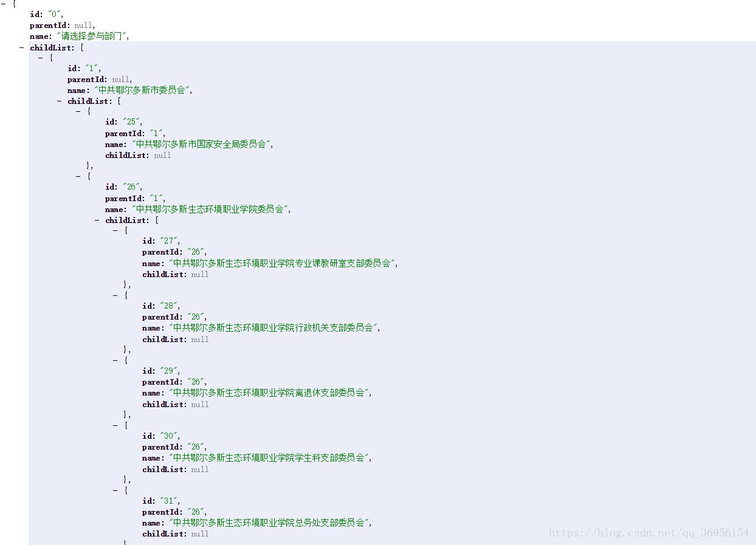The image size is (756, 545).
Task: Click parentId "26" under id "28"
Action: 196,317
